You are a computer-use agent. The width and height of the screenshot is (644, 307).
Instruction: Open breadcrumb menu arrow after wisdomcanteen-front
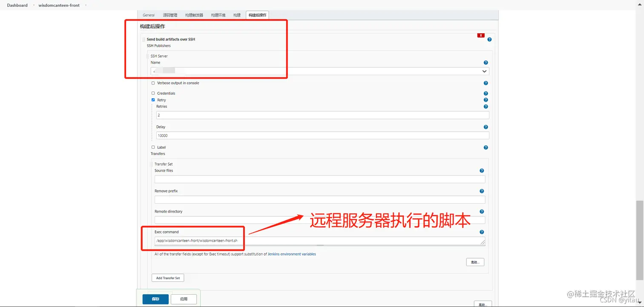click(x=85, y=5)
